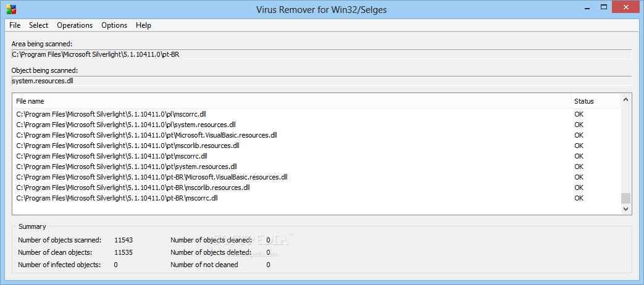The image size is (644, 285).
Task: Open the Select menu
Action: [39, 25]
